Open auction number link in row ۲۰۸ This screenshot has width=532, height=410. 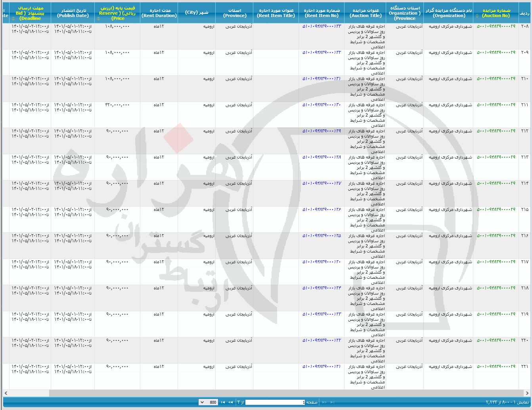click(496, 26)
